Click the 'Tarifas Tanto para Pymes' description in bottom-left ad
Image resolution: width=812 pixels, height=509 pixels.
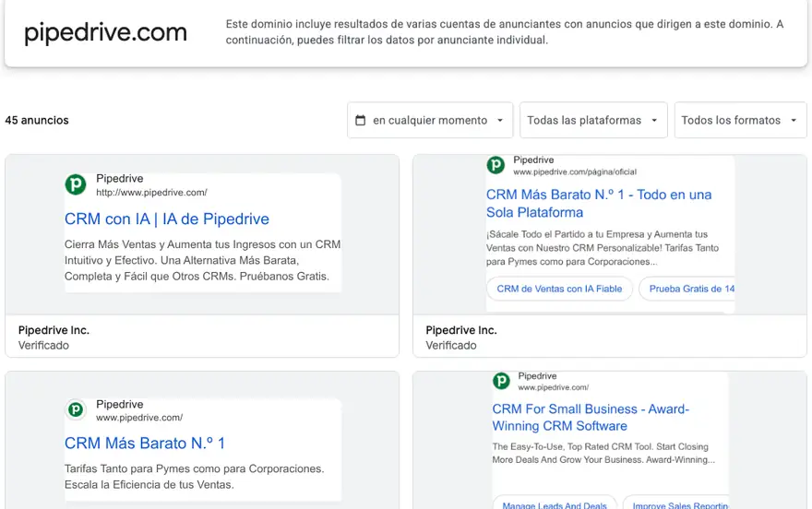click(x=194, y=477)
